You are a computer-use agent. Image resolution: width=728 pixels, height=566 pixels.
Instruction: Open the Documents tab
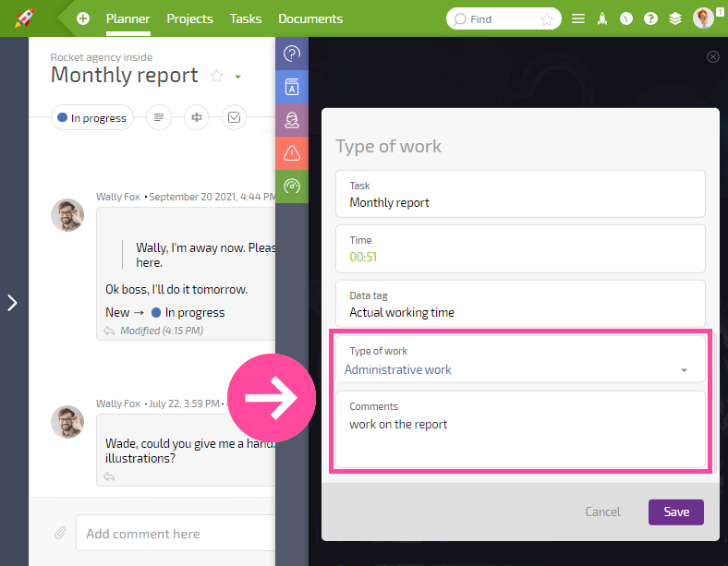pos(310,18)
